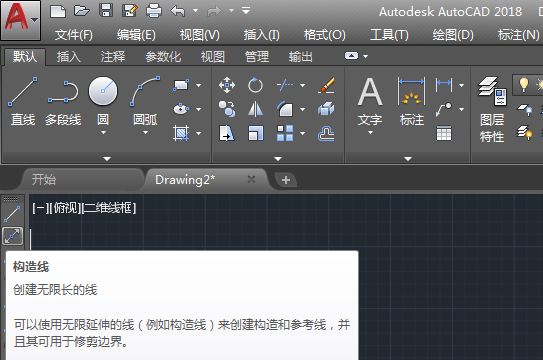543x360 pixels.
Task: Click the New drawing icon
Action: point(58,11)
